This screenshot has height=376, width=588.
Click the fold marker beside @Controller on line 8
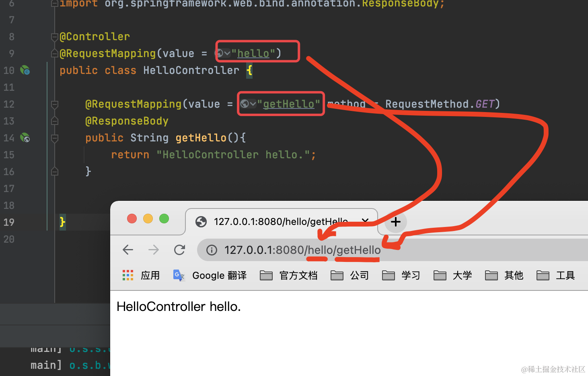tap(55, 37)
